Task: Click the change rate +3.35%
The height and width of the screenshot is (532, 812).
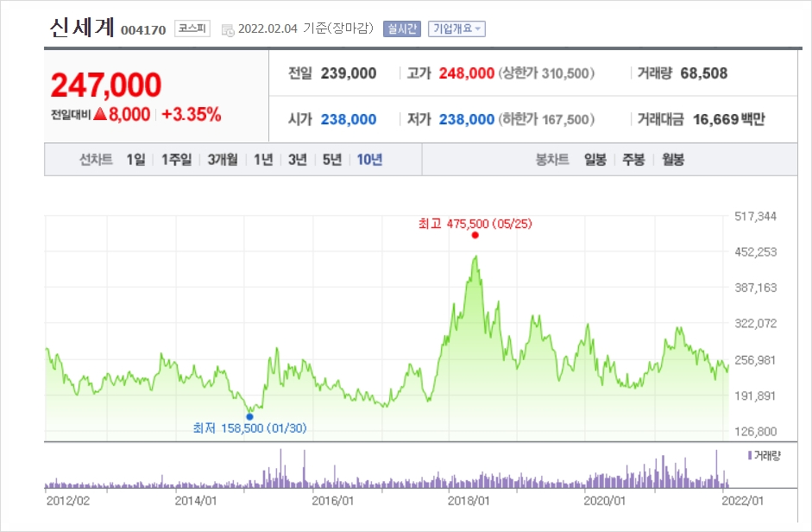Action: (192, 115)
